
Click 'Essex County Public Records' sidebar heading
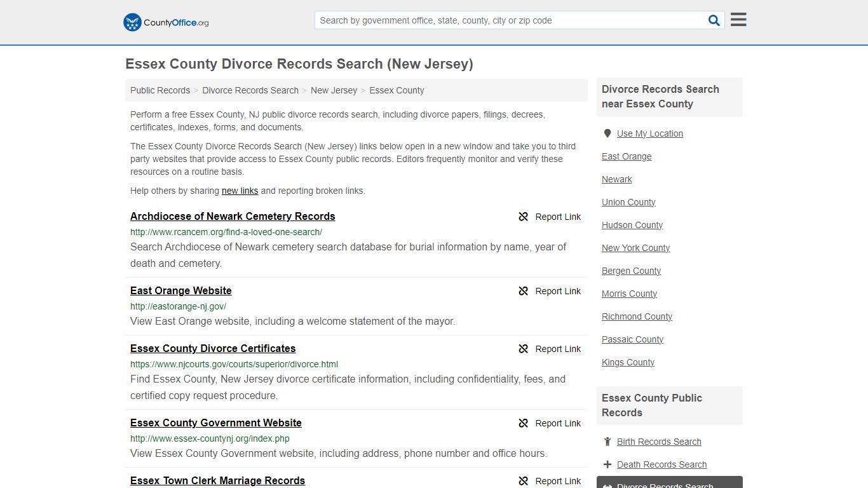click(652, 405)
